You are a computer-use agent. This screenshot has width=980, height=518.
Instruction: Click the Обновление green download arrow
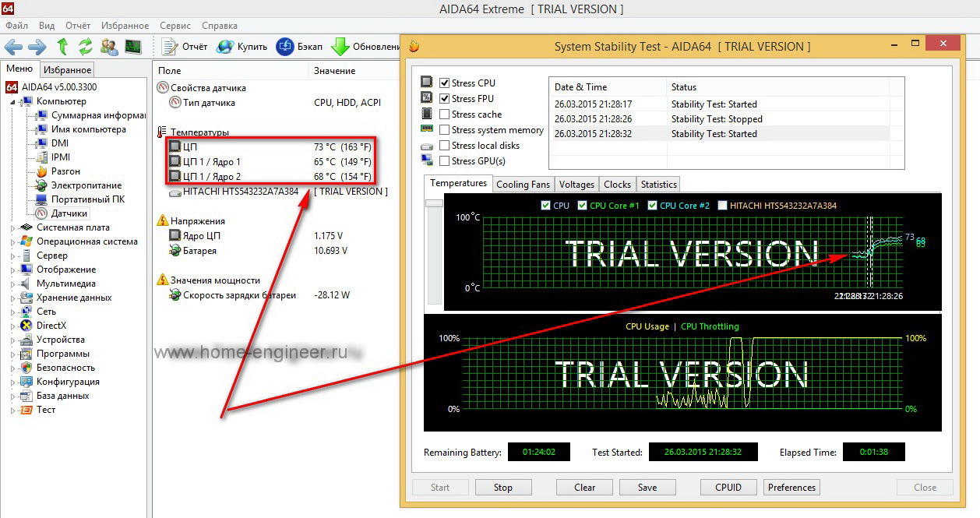pos(365,46)
